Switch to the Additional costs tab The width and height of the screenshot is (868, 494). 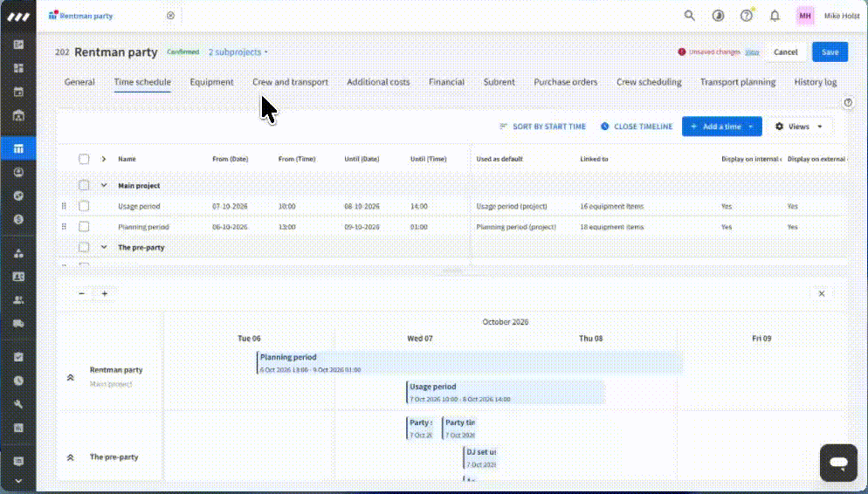coord(378,82)
